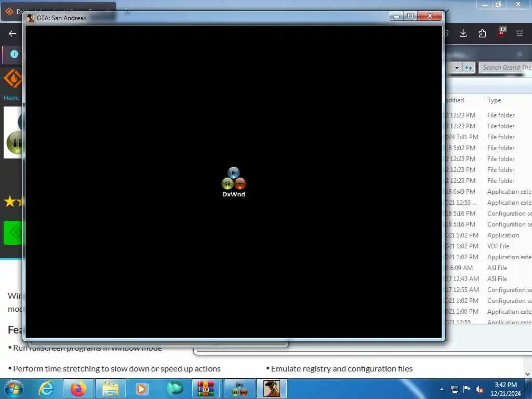Minimize the GTA: San Andreas window
532x399 pixels.
396,16
